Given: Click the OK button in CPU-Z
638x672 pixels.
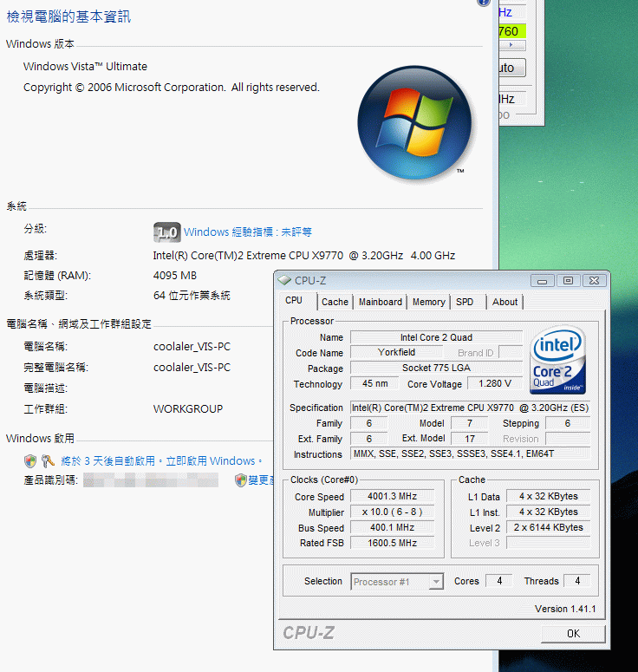Looking at the screenshot, I should [573, 634].
